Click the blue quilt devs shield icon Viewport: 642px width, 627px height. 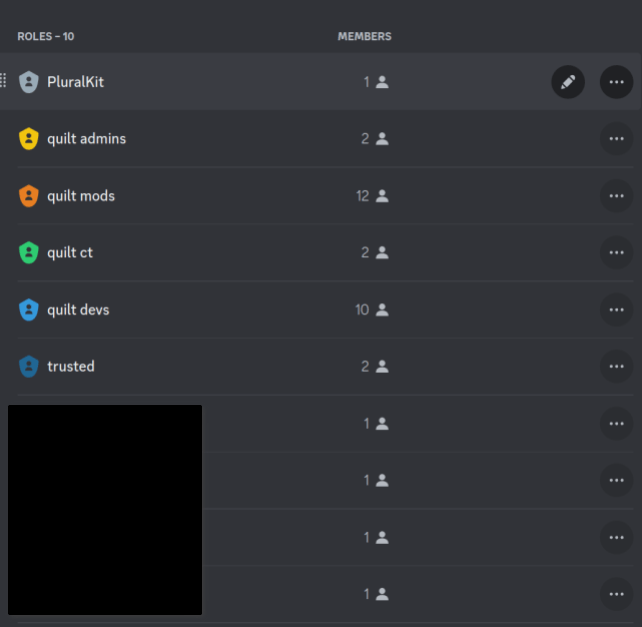(x=28, y=310)
